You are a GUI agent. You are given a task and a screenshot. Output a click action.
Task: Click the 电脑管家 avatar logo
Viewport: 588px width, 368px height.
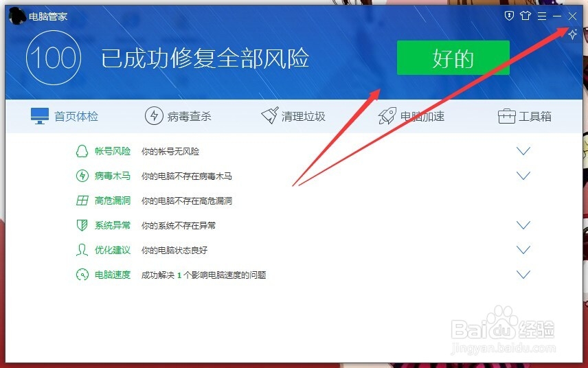pyautogui.click(x=17, y=16)
